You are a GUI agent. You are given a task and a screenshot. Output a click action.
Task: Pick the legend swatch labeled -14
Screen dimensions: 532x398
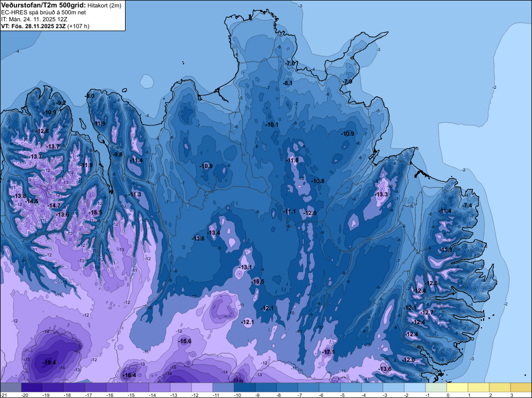[x=160, y=387]
